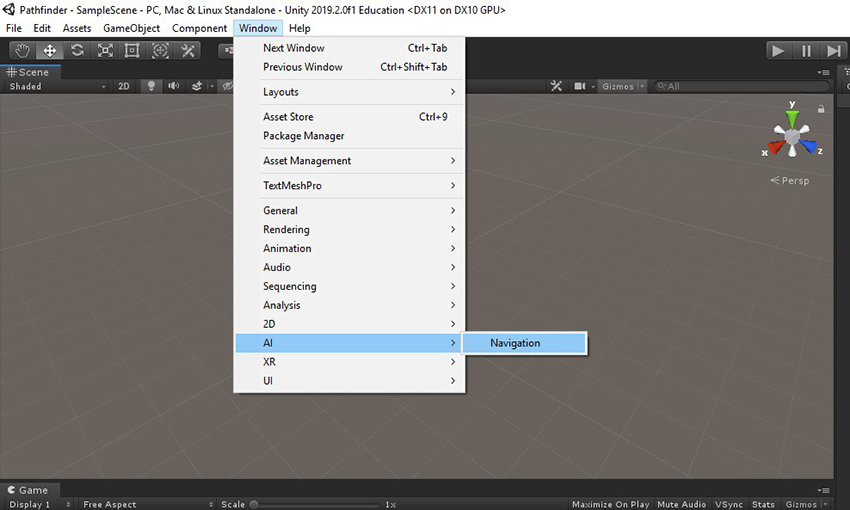Screen dimensions: 850x510
Task: Select the custom editor tools icon
Action: (x=188, y=51)
